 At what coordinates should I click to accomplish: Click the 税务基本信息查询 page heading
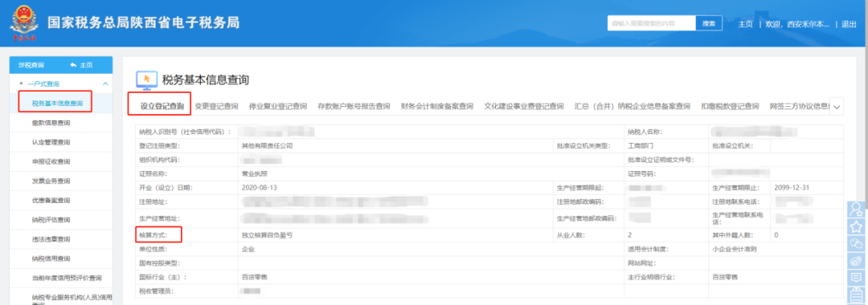(206, 81)
